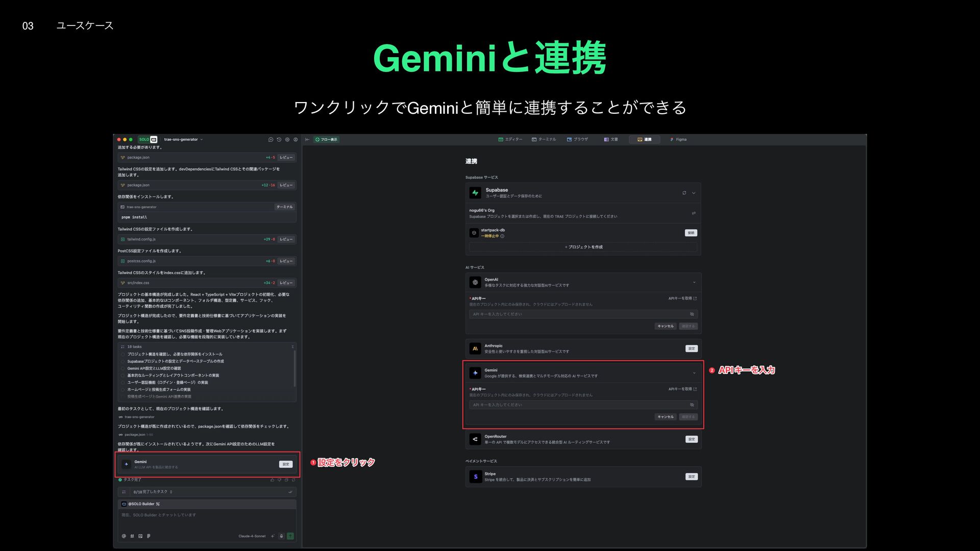Image resolution: width=980 pixels, height=551 pixels.
Task: Toggle the SOLO mode switch
Action: coord(148,139)
